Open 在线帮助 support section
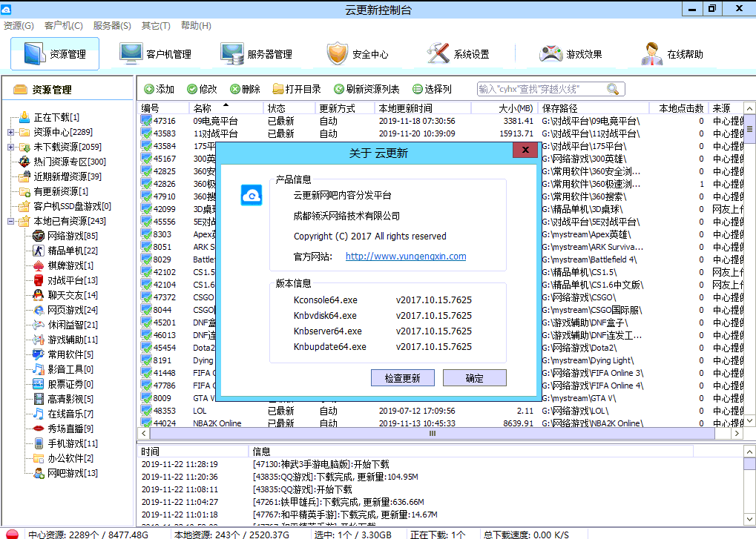 [672, 54]
